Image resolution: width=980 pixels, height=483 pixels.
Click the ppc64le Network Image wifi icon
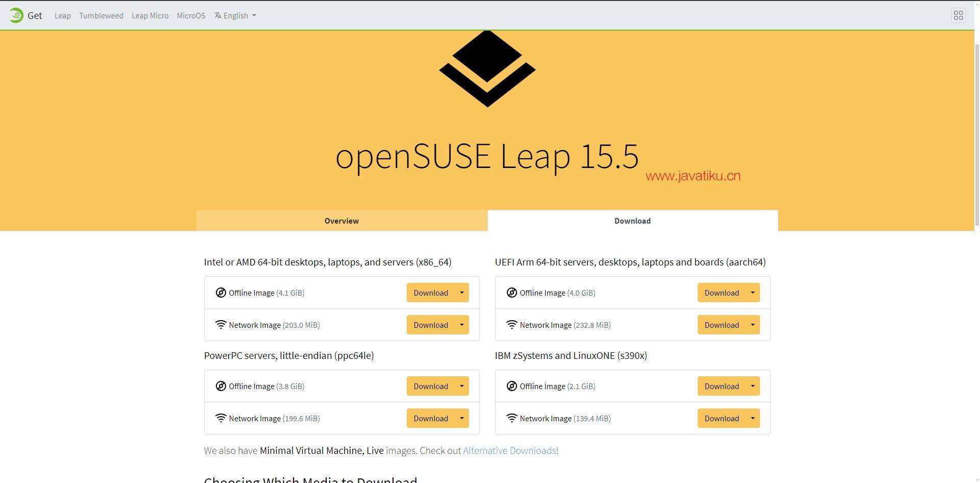tap(220, 418)
